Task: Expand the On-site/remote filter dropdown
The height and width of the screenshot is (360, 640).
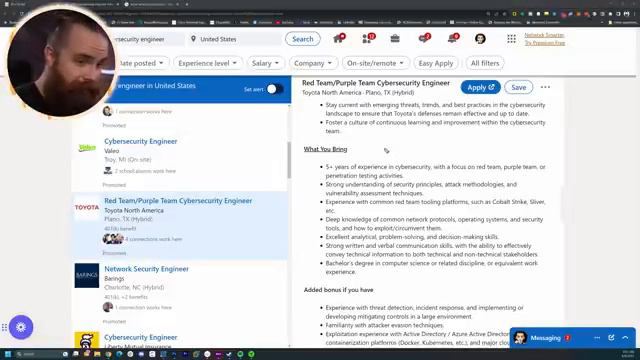Action: tap(375, 63)
